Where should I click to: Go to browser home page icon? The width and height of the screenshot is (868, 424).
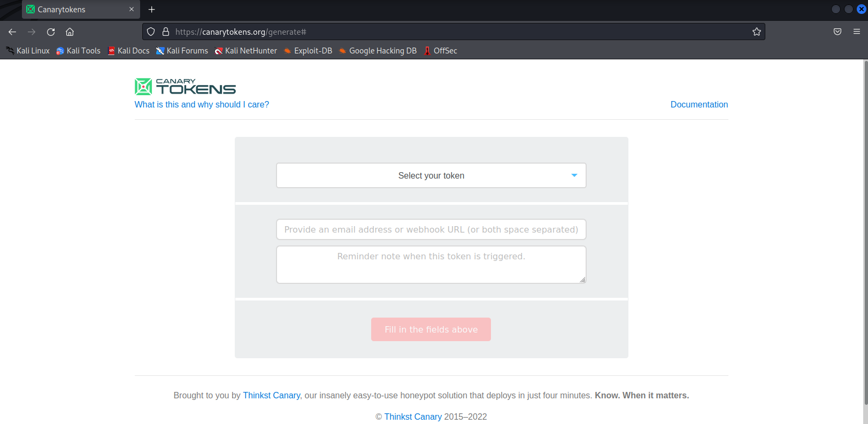click(x=70, y=32)
